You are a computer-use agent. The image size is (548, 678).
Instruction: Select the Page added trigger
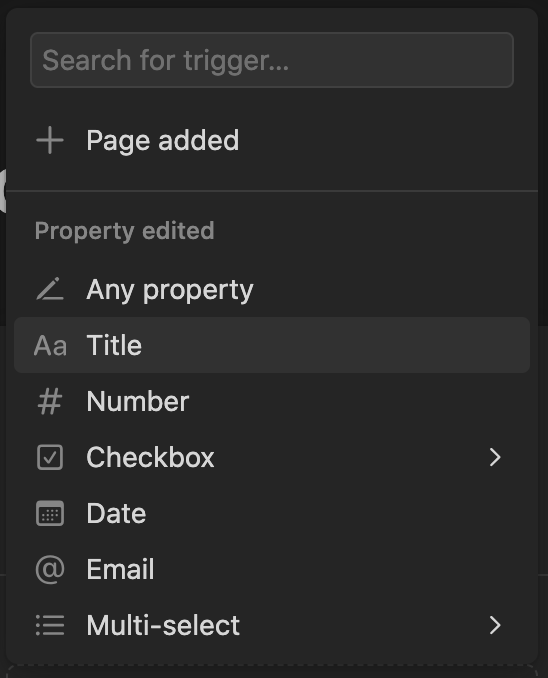(x=272, y=140)
